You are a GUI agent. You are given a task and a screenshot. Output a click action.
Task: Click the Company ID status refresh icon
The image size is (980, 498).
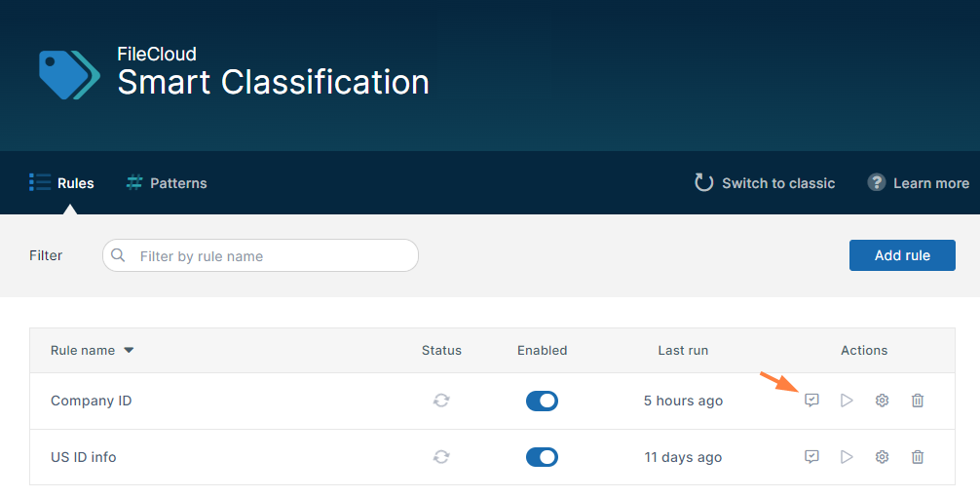pyautogui.click(x=441, y=401)
